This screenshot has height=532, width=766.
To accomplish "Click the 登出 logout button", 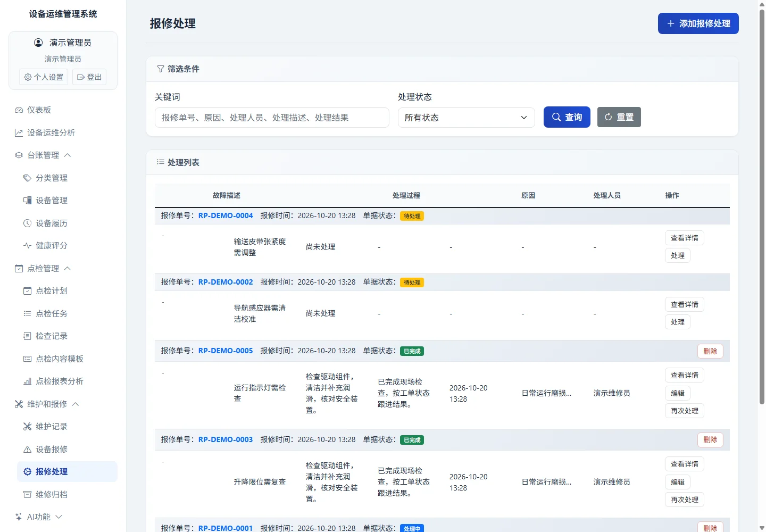I will pyautogui.click(x=89, y=77).
